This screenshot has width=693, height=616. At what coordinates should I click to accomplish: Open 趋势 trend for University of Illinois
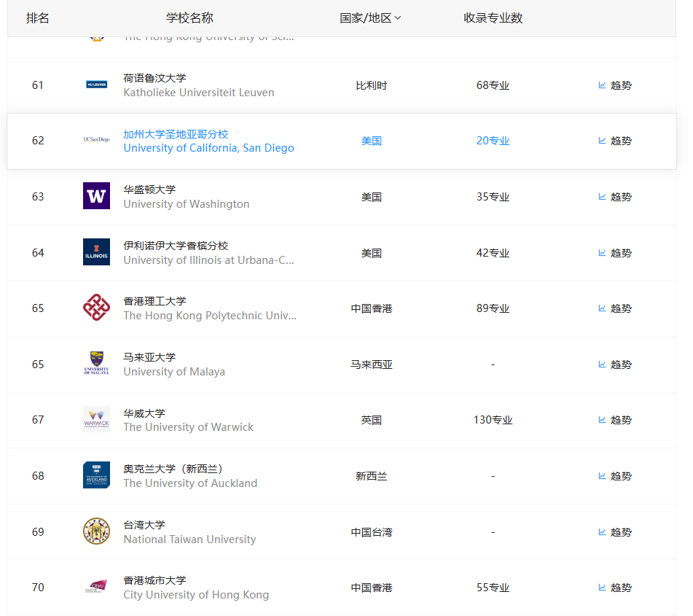[615, 253]
